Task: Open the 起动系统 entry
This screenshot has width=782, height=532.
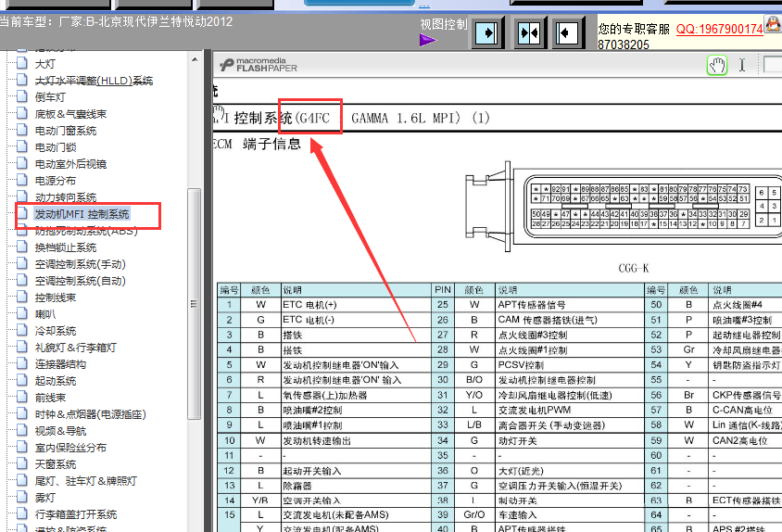Action: [56, 381]
